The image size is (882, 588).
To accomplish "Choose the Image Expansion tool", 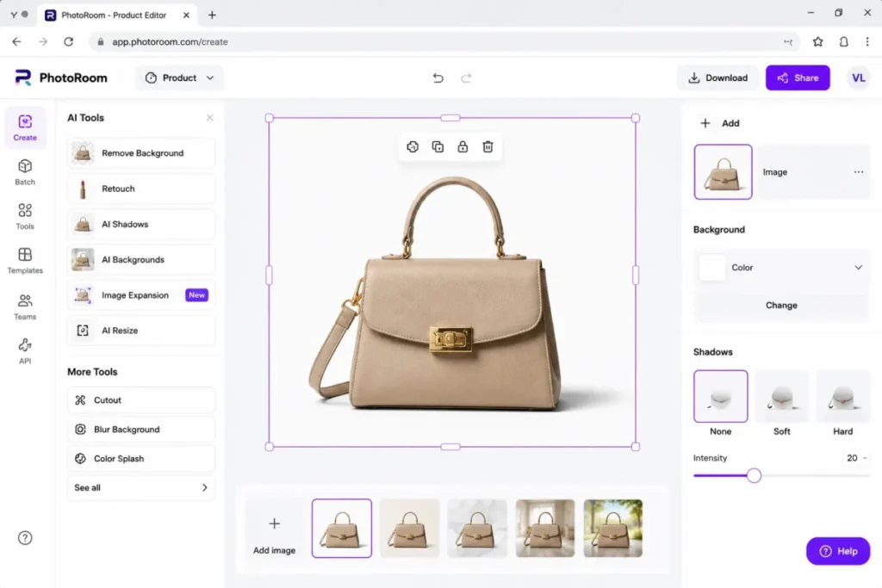I will pos(141,294).
